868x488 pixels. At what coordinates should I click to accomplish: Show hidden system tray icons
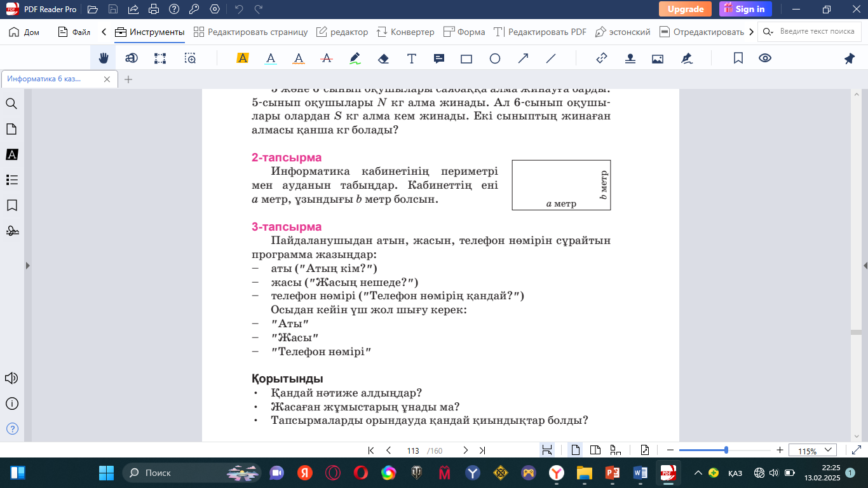[x=698, y=473]
